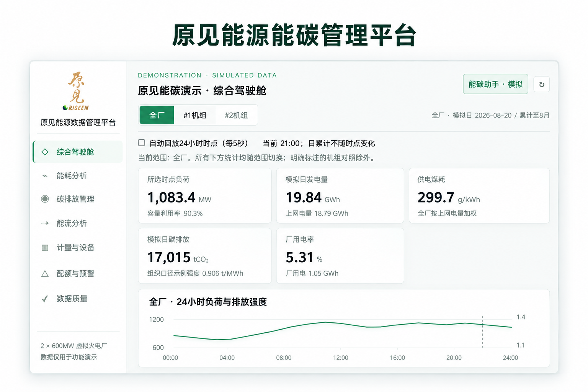
Task: Click the grid icon beside 计量与设备
Action: 45,248
